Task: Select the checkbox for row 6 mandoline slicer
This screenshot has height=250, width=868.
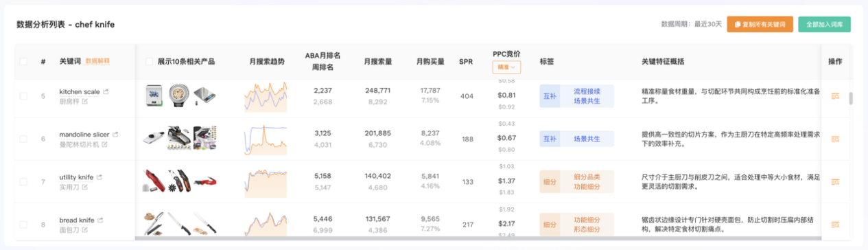Action: 23,139
